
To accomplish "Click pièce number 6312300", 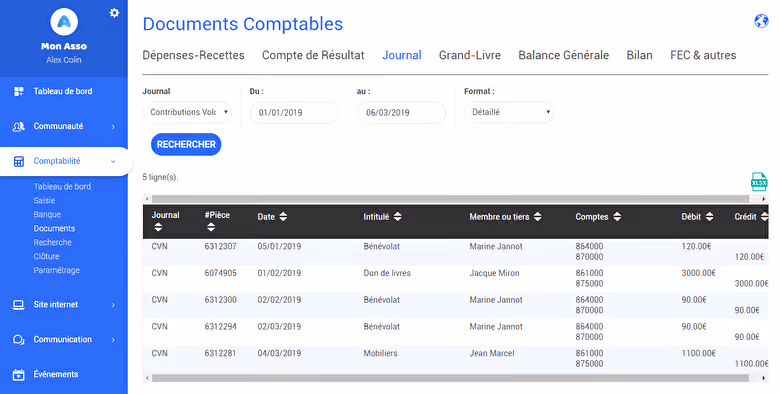I will coord(220,300).
